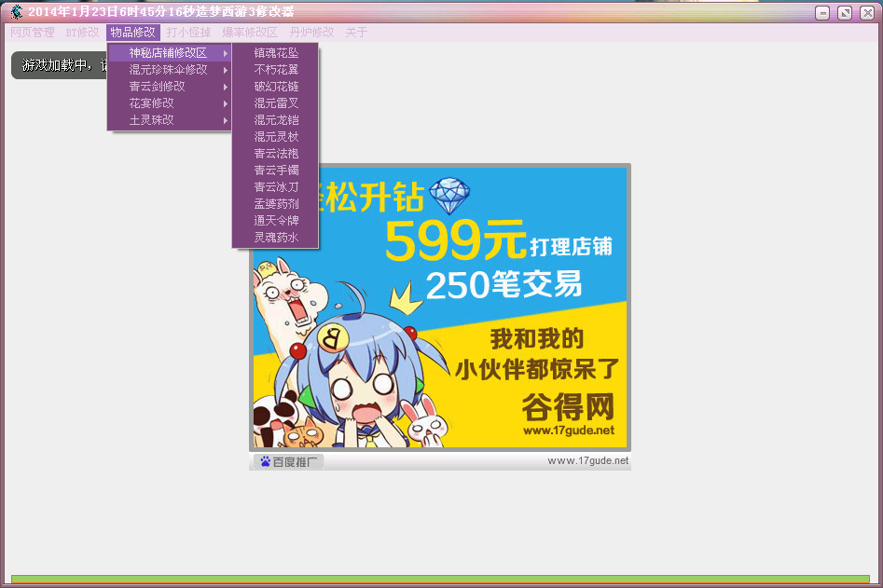The height and width of the screenshot is (588, 883).
Task: Maximize the window
Action: 845,13
